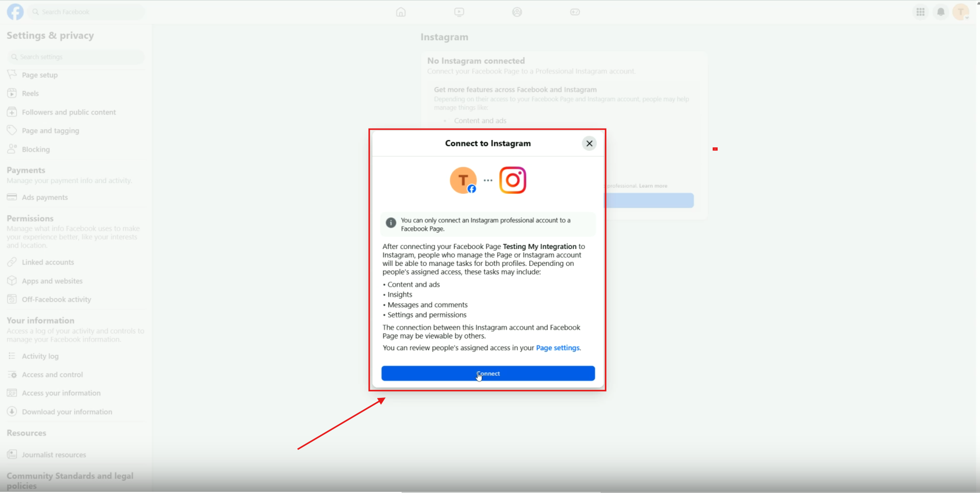The height and width of the screenshot is (493, 980).
Task: Click 'Testing My Integration' bold page name
Action: (540, 246)
